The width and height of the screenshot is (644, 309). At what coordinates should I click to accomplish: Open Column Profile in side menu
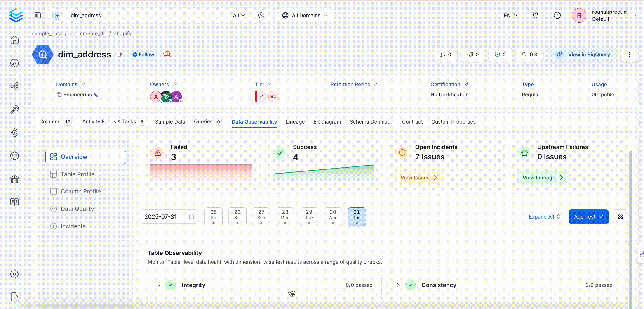(80, 191)
